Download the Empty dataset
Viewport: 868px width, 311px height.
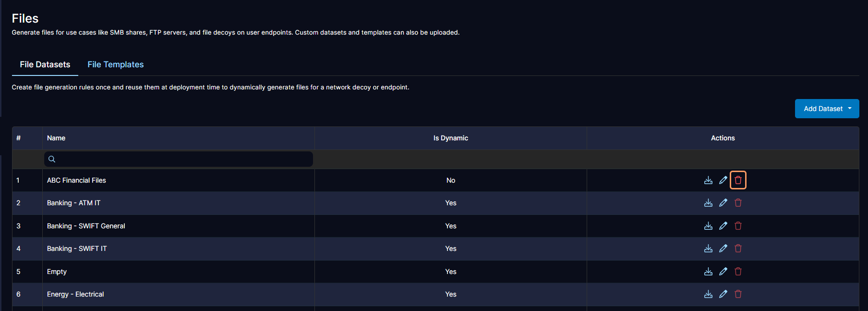coord(708,272)
